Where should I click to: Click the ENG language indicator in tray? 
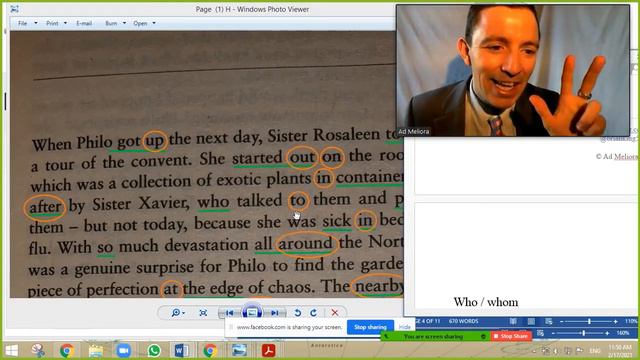click(596, 351)
